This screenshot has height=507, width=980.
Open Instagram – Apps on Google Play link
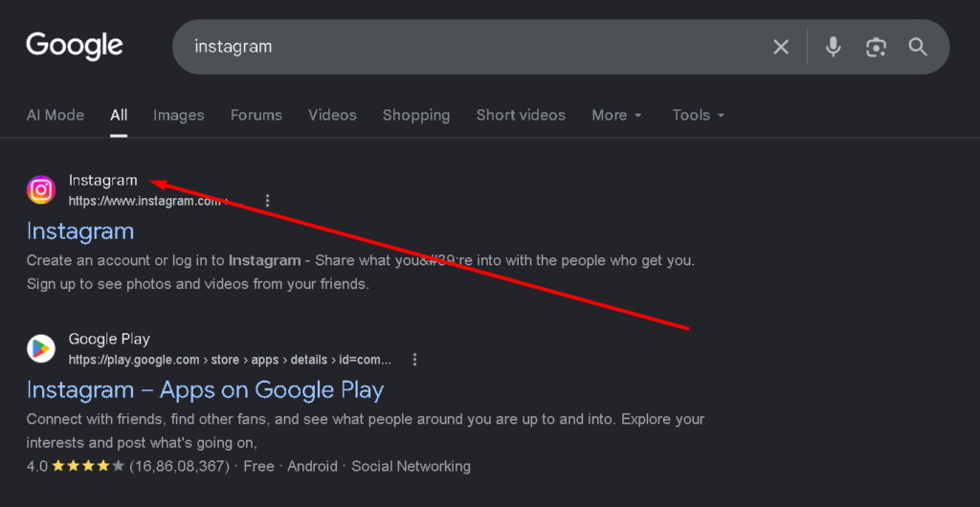pos(205,389)
